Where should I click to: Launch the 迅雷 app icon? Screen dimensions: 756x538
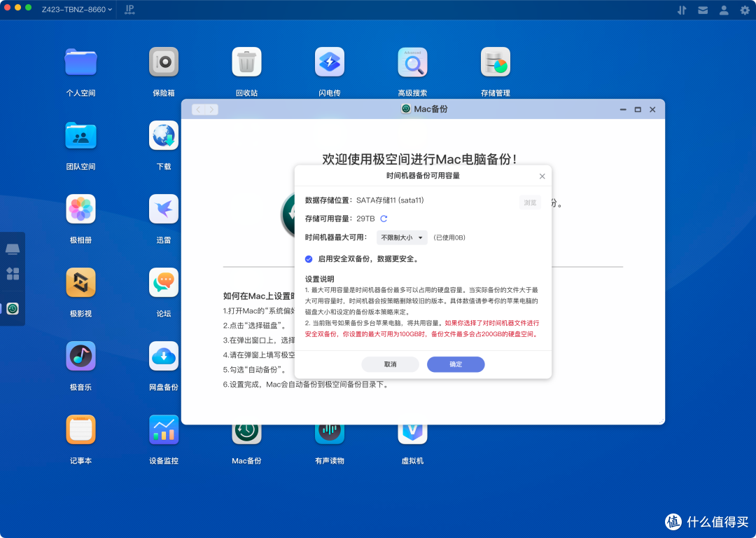tap(163, 209)
